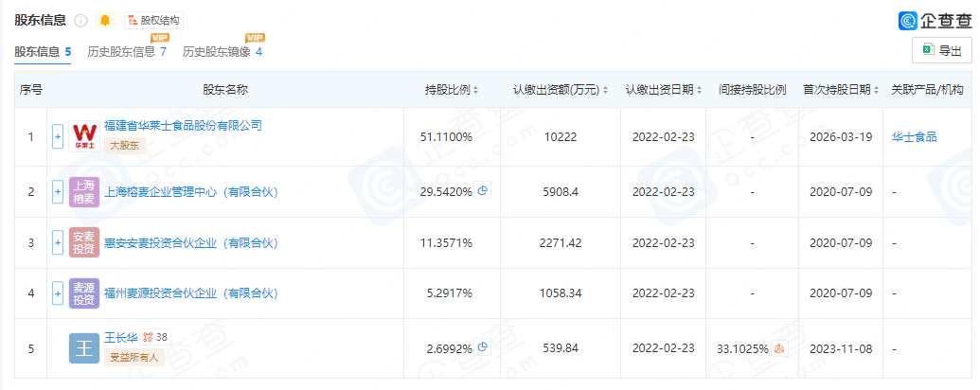Open the 股权结构 equity structure view

153,20
